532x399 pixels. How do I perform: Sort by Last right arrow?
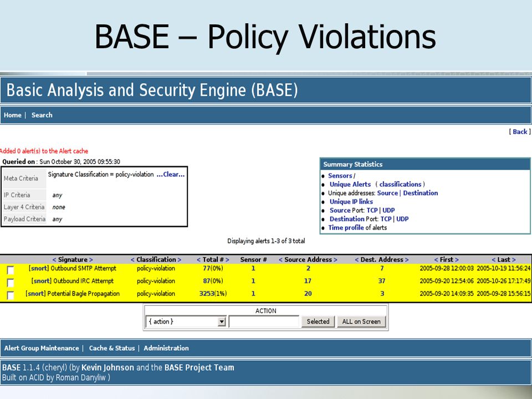(x=514, y=259)
